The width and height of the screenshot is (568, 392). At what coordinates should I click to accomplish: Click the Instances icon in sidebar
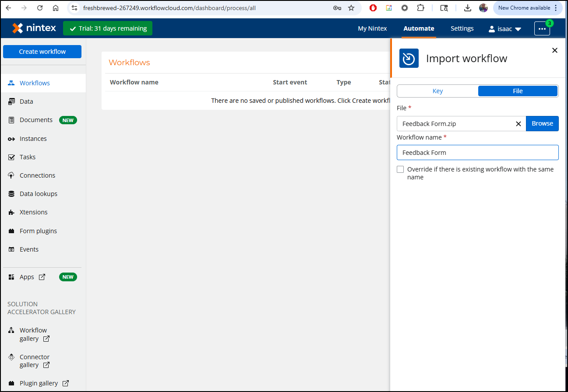[x=11, y=139]
